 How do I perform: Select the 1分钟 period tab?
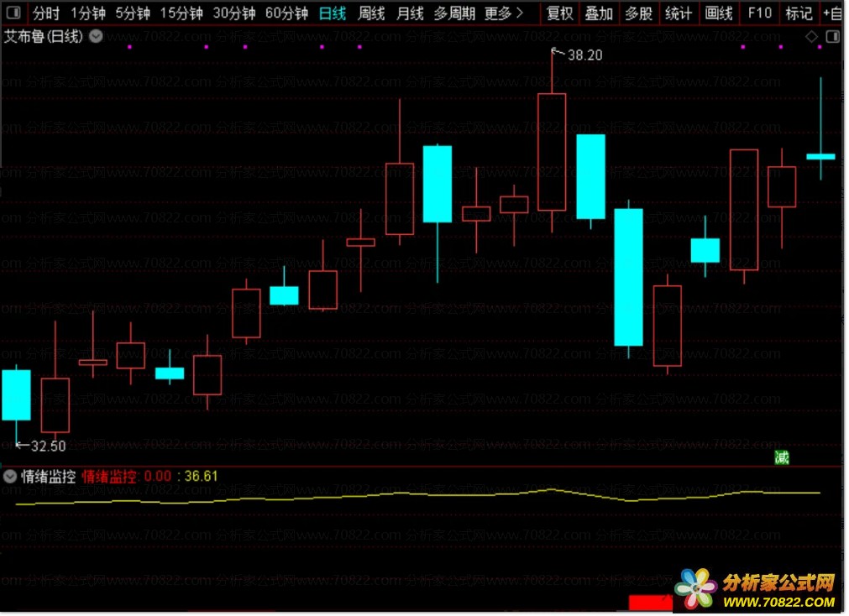(87, 13)
